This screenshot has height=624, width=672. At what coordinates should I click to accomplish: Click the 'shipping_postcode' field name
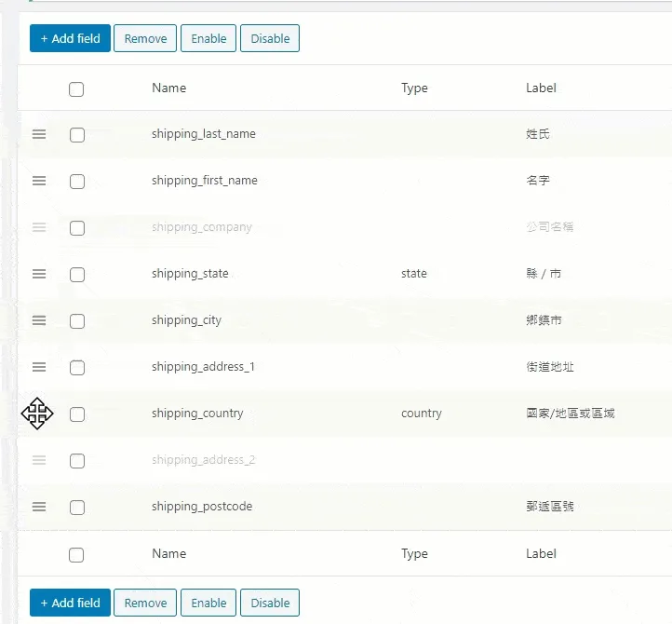tap(202, 507)
